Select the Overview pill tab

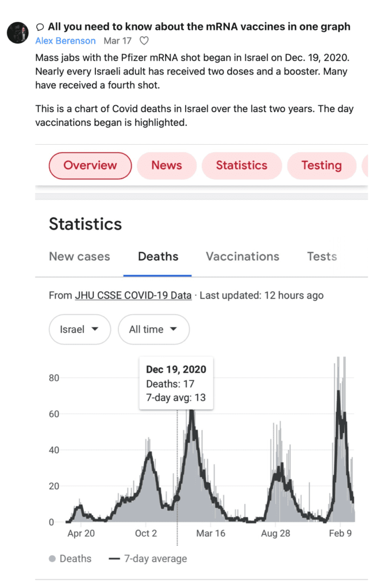click(x=90, y=165)
